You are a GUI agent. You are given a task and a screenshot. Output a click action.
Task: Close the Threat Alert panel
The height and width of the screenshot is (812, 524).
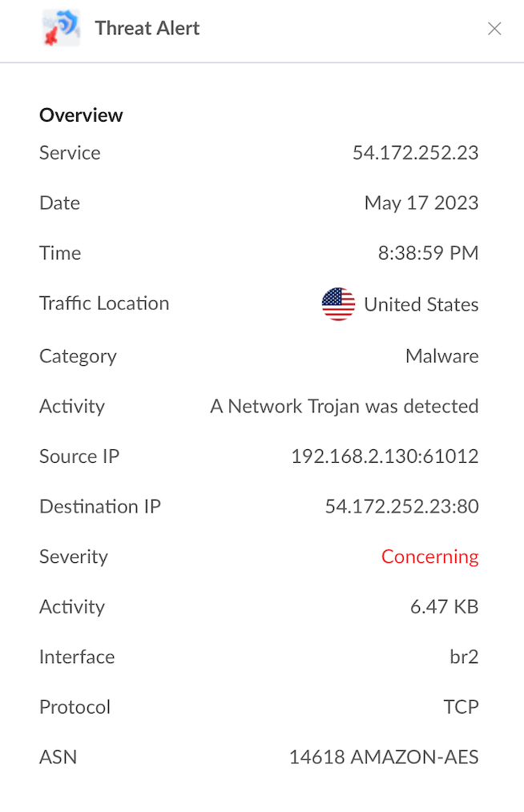[x=494, y=29]
